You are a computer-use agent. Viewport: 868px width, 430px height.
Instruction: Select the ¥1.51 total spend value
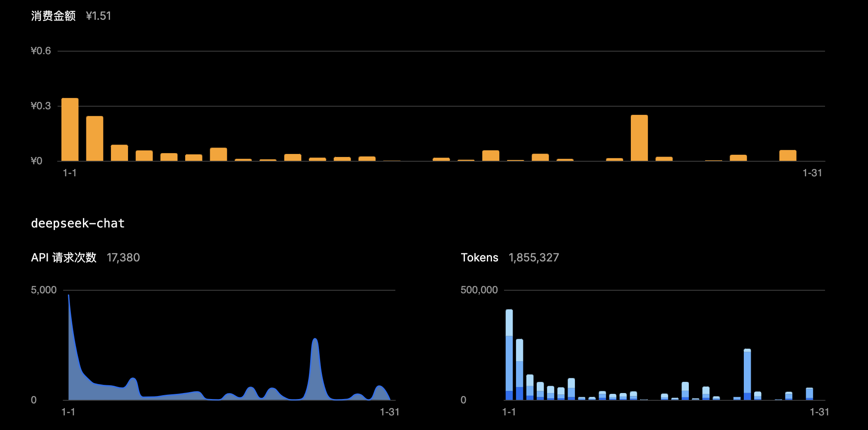click(x=98, y=16)
